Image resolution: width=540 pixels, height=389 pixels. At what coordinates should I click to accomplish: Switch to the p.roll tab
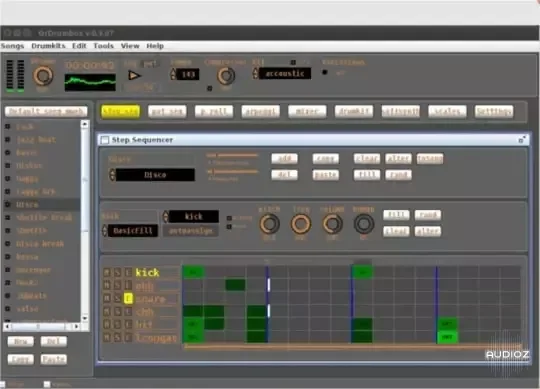pyautogui.click(x=214, y=112)
